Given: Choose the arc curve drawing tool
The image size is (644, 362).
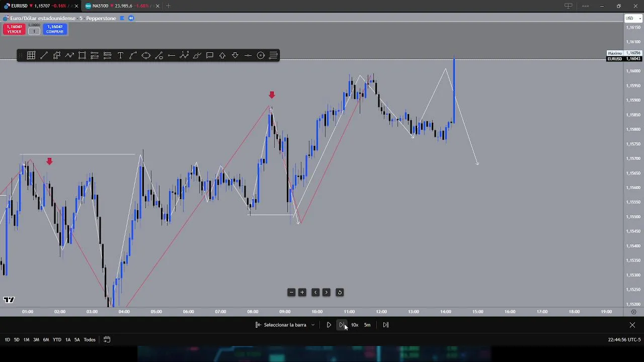Looking at the screenshot, I should point(133,55).
